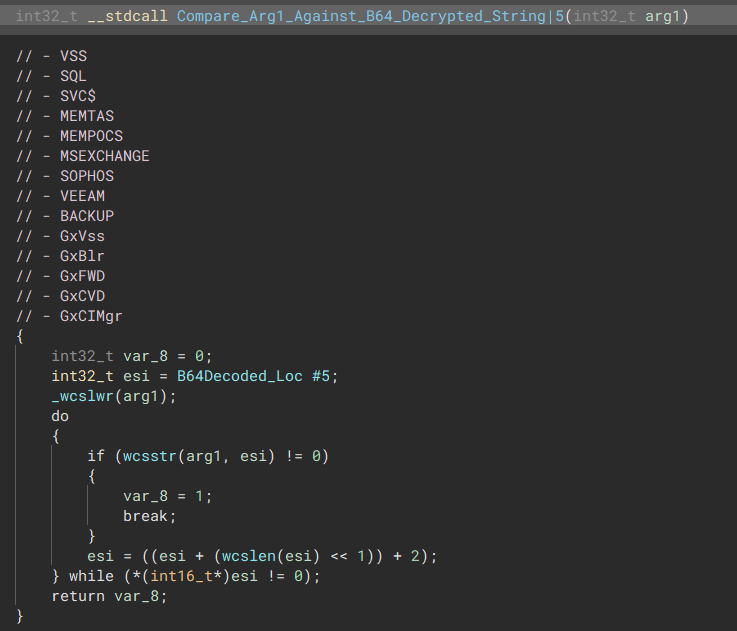
Task: Select the SOPHOS comment entry
Action: [86, 176]
